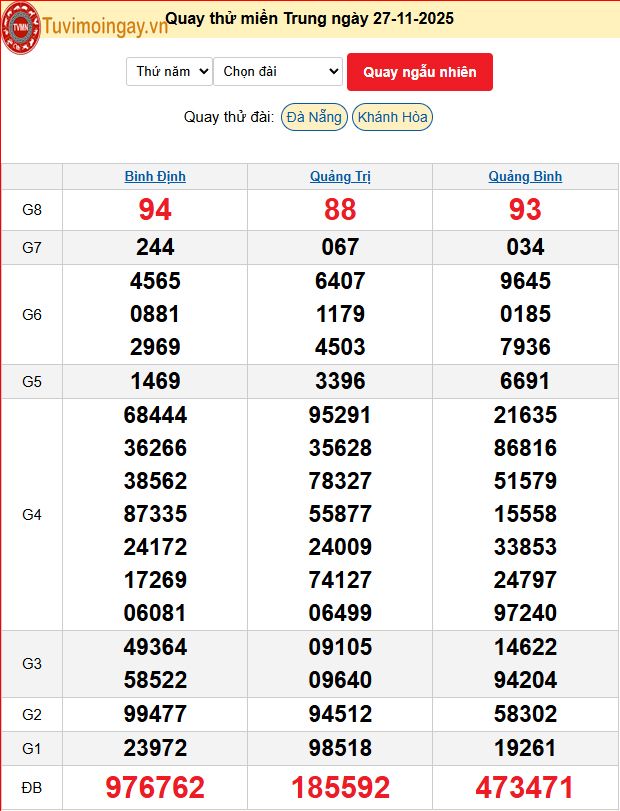Image resolution: width=620 pixels, height=811 pixels.
Task: Follow the Quảng Trị column header link
Action: click(x=340, y=176)
